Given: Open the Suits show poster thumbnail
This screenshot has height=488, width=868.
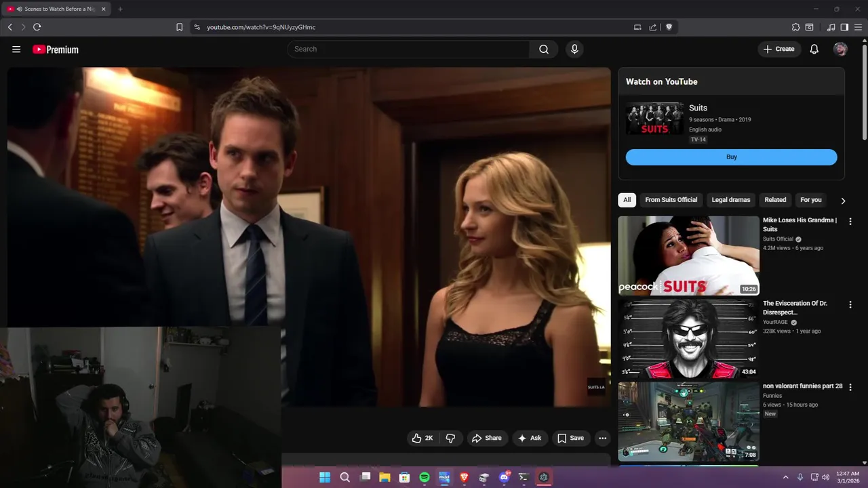Looking at the screenshot, I should (654, 119).
